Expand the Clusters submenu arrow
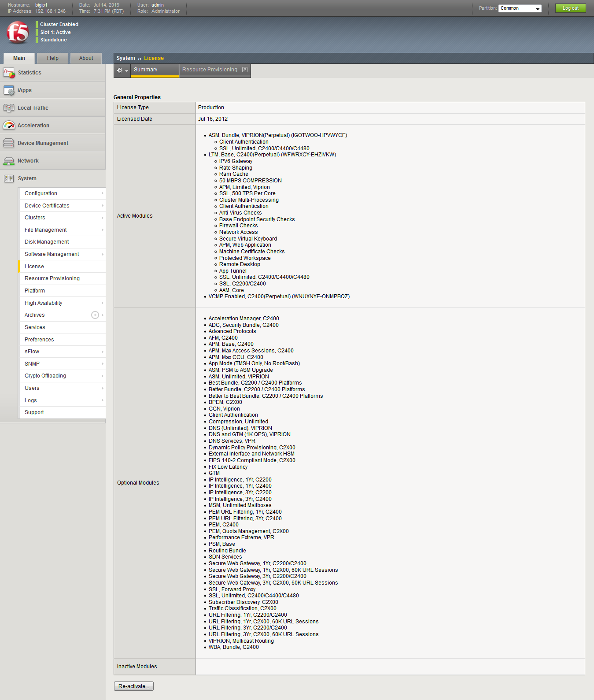 pyautogui.click(x=103, y=218)
